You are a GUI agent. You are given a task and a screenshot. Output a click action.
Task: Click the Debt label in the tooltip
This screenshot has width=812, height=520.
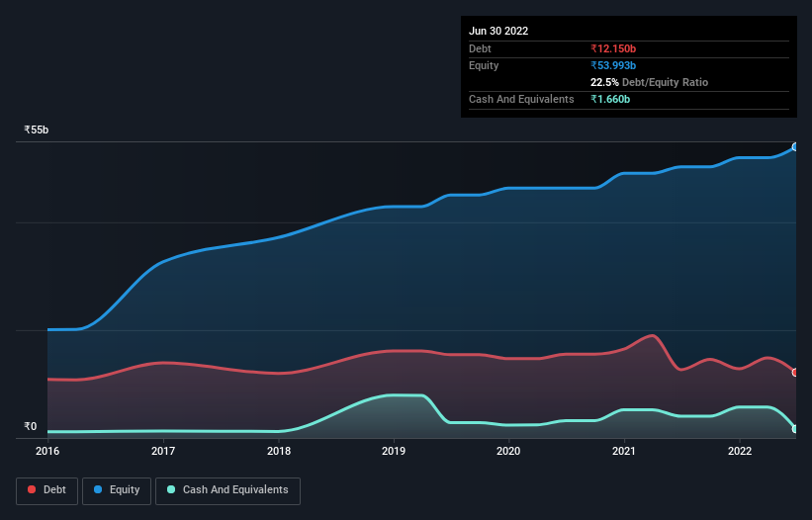coord(480,48)
